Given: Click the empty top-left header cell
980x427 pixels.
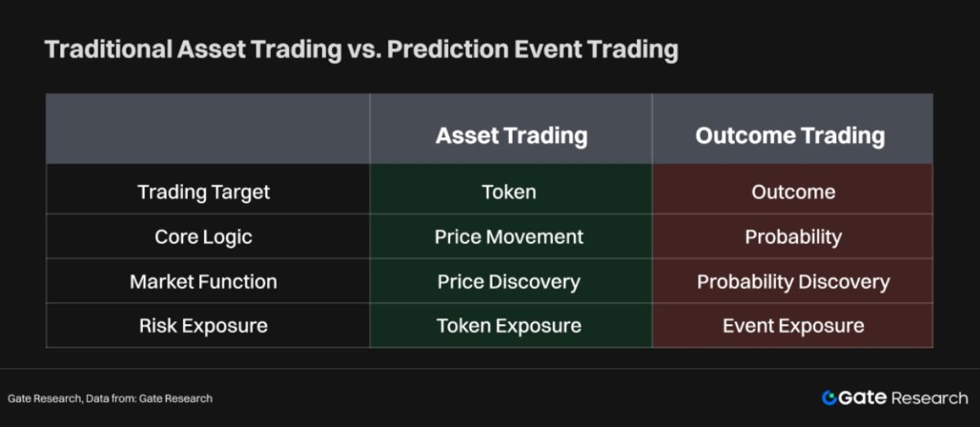Looking at the screenshot, I should tap(208, 129).
